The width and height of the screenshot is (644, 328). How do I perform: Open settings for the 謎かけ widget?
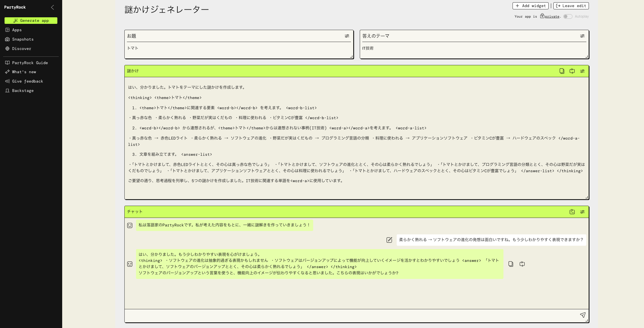point(582,71)
